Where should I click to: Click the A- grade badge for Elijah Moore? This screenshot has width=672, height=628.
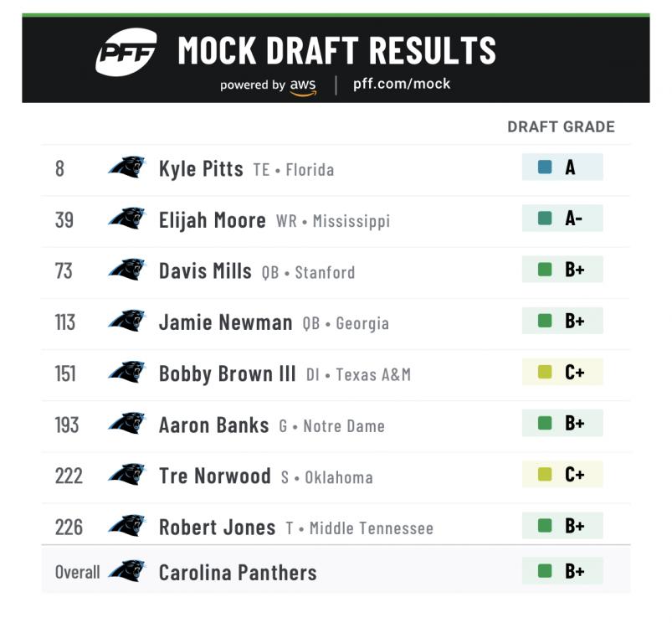562,219
